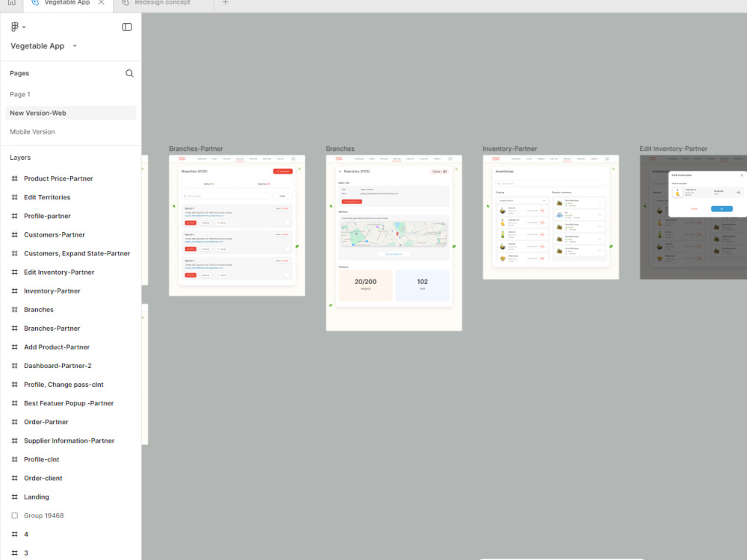Click blue confirm button in Edit Inventory dialog
This screenshot has height=560, width=747.
tap(722, 208)
